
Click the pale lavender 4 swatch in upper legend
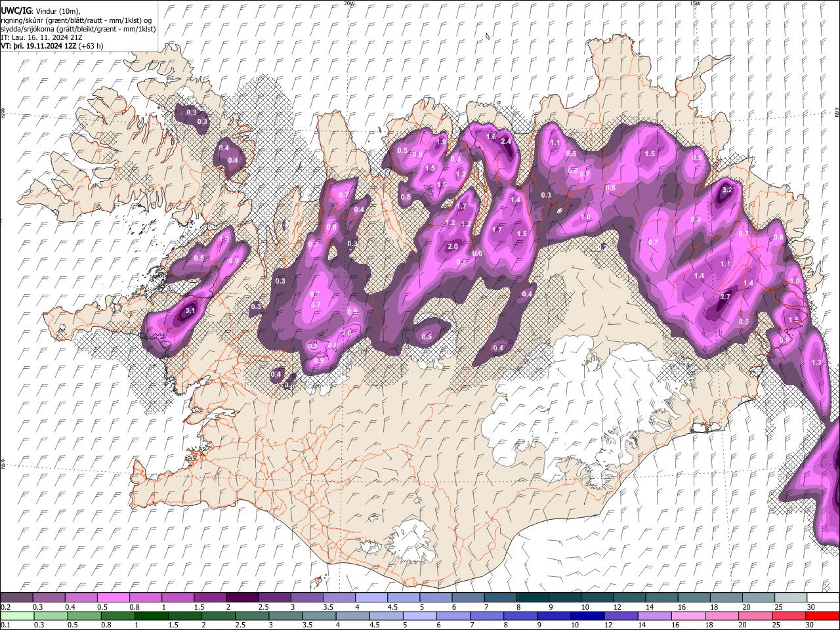(x=372, y=597)
